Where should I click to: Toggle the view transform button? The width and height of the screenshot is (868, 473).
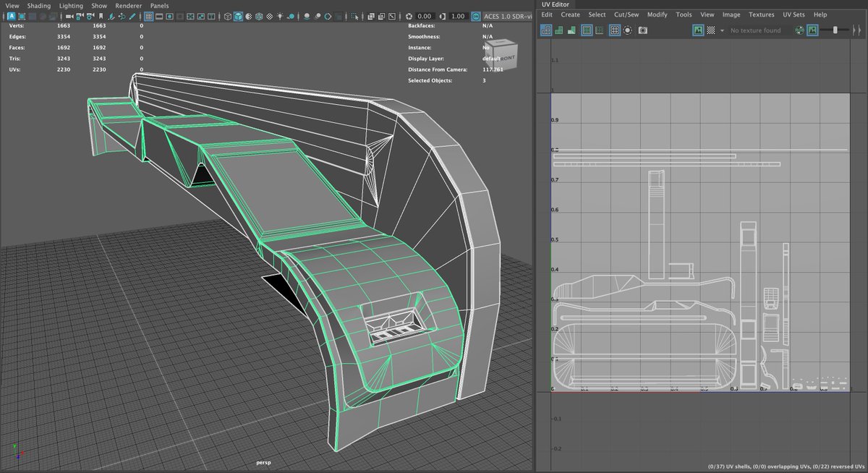tap(475, 16)
